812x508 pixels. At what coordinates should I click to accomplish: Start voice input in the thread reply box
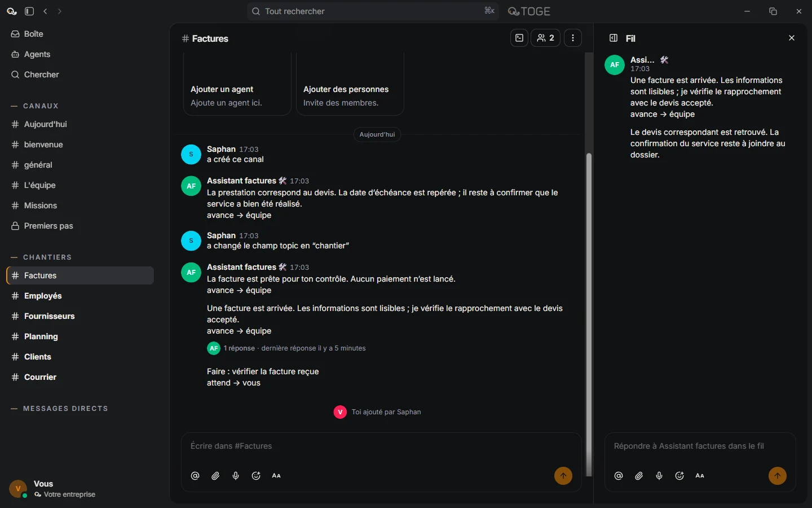tap(659, 476)
